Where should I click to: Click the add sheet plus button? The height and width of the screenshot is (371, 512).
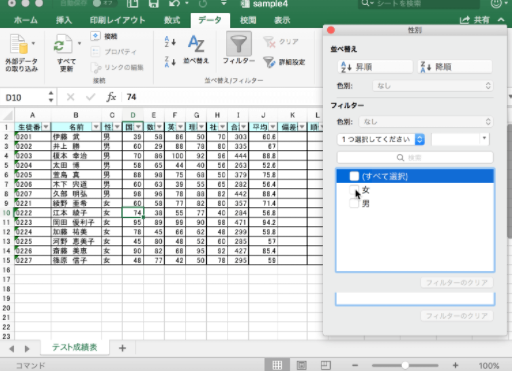122,348
